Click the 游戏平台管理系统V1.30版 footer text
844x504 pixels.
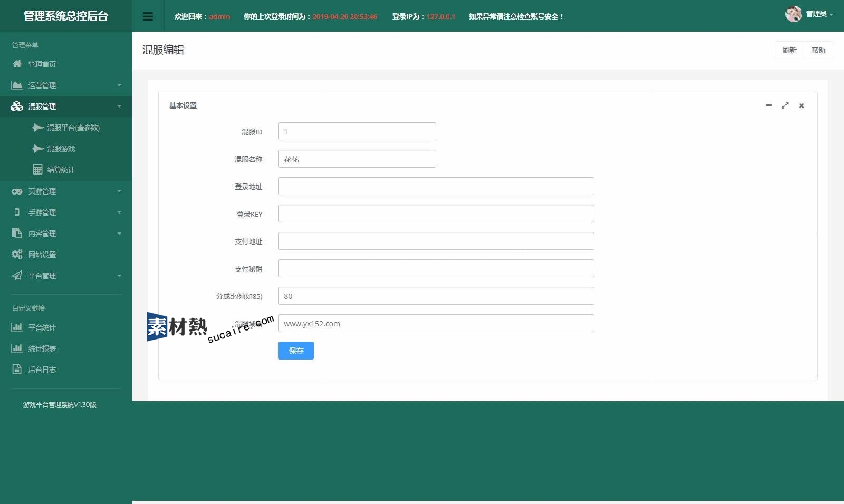(x=60, y=405)
